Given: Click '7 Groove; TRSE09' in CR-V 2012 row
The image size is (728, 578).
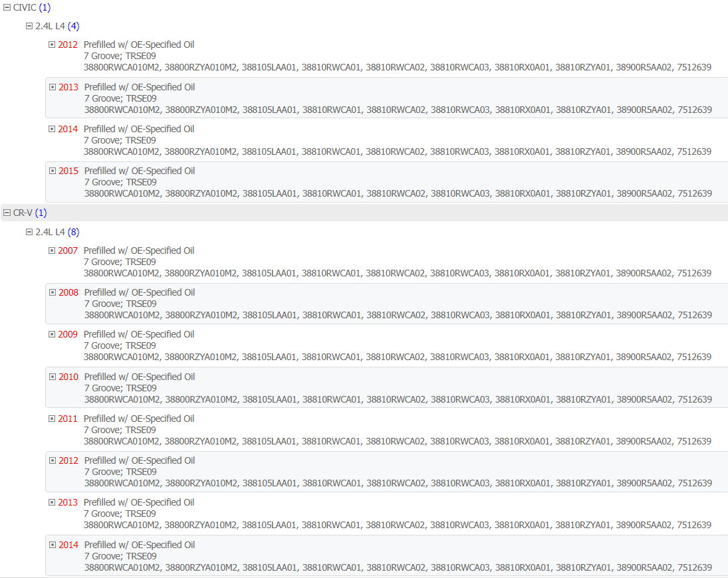Looking at the screenshot, I should (x=120, y=471).
